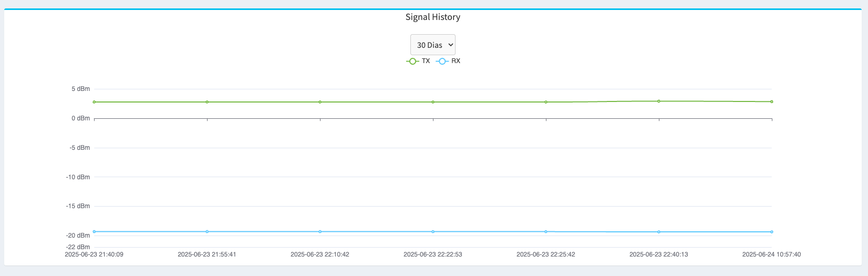868x276 pixels.
Task: Select TX data point at 22:22:53
Action: pyautogui.click(x=433, y=102)
